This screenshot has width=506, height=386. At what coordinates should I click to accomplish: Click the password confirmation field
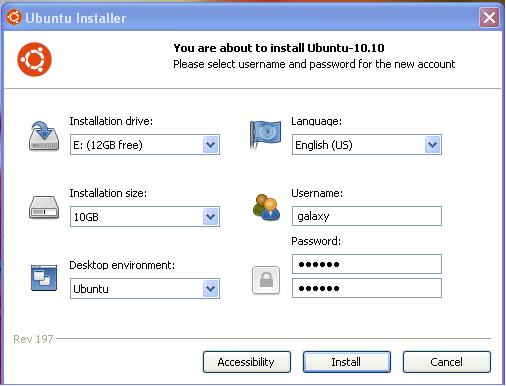click(x=367, y=288)
